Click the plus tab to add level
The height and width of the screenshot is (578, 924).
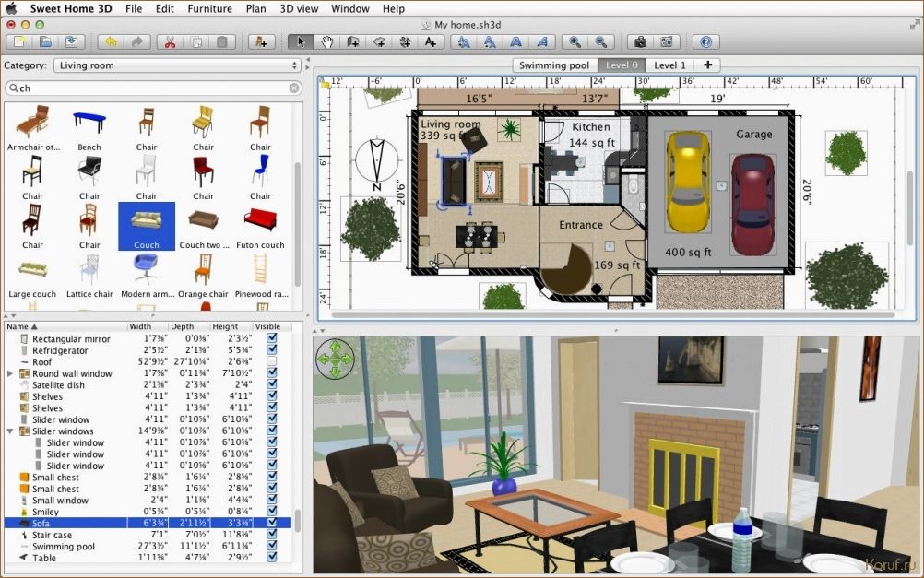click(707, 65)
